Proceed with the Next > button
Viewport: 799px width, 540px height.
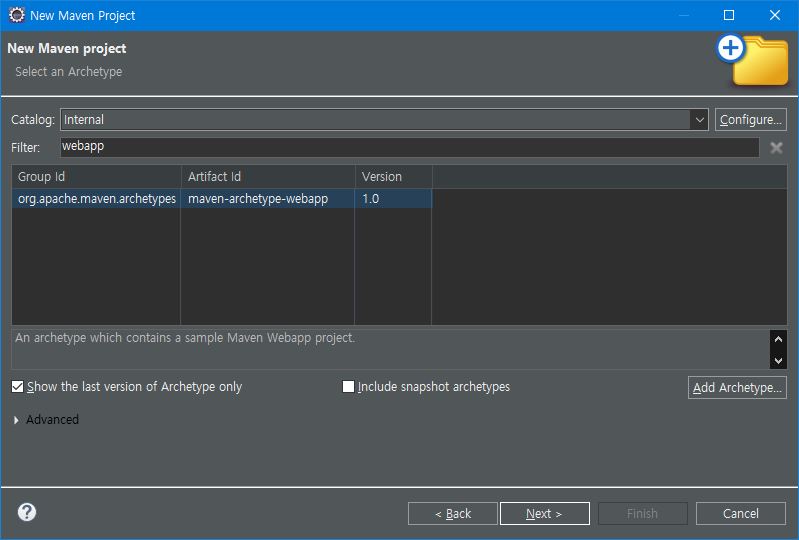[545, 514]
